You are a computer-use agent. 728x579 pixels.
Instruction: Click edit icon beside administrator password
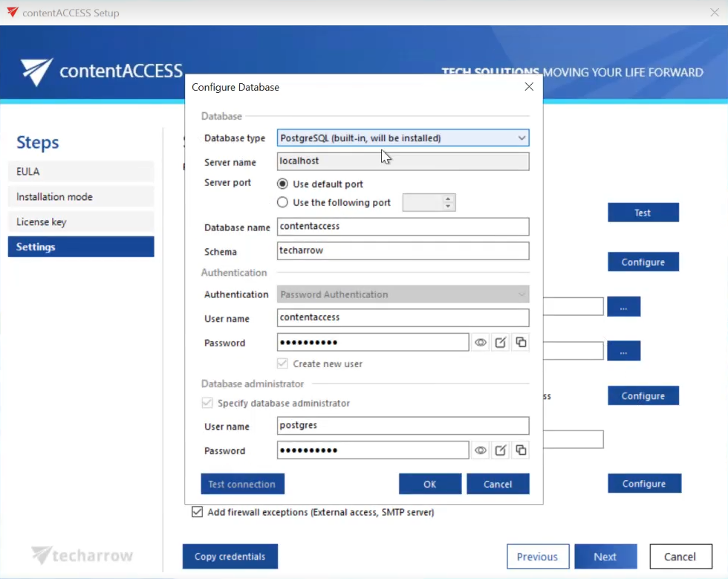[501, 450]
